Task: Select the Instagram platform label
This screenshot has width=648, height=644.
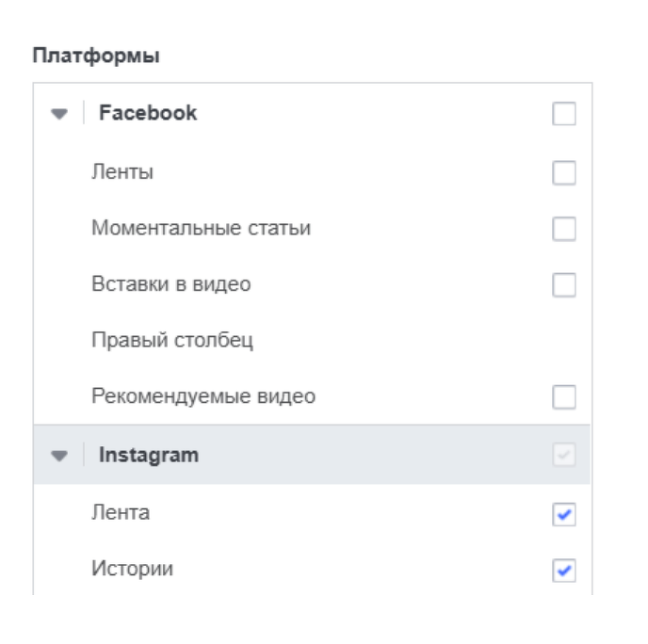Action: coord(149,455)
